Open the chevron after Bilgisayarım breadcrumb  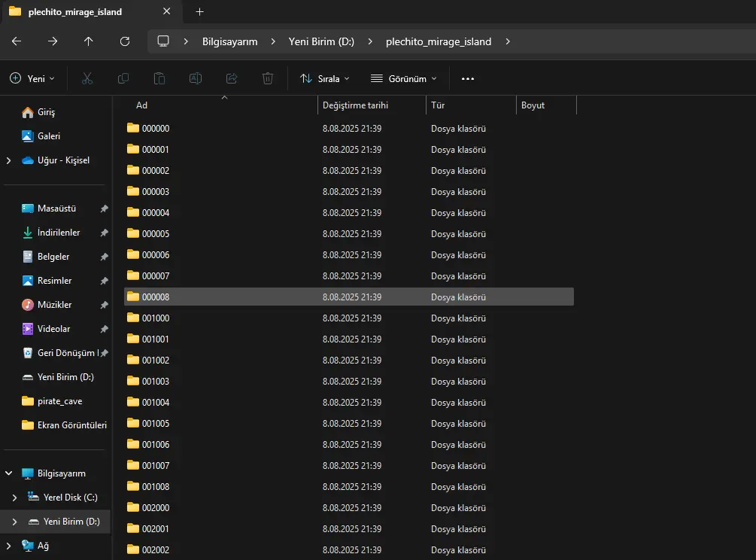[273, 41]
